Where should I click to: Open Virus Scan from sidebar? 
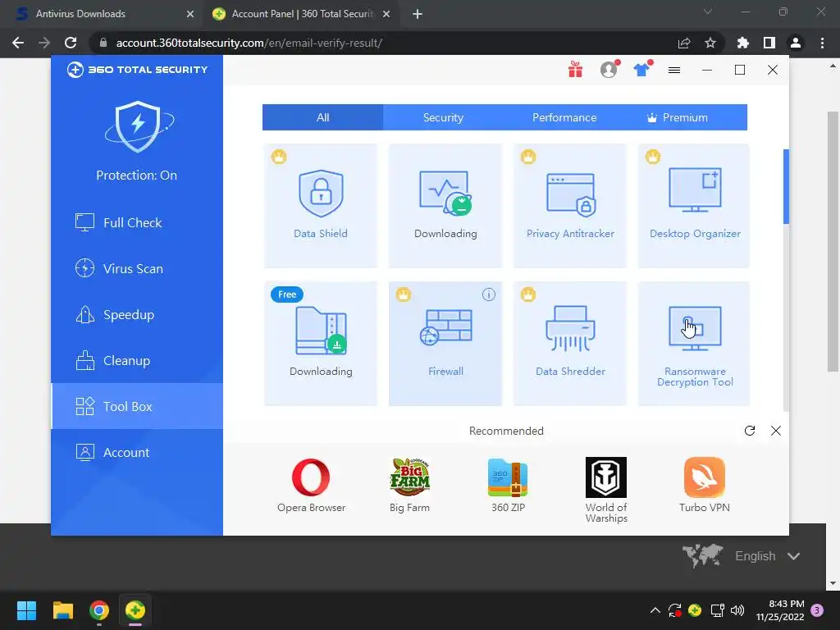137,268
